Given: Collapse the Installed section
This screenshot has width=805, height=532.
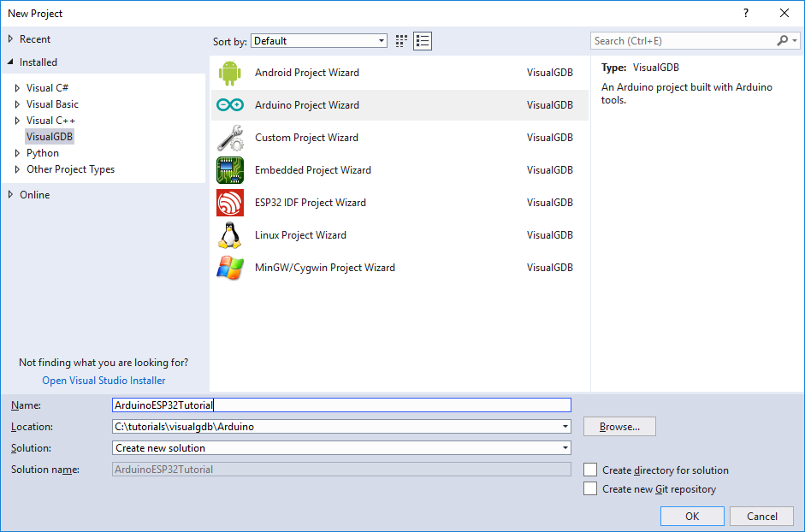Looking at the screenshot, I should [10, 62].
